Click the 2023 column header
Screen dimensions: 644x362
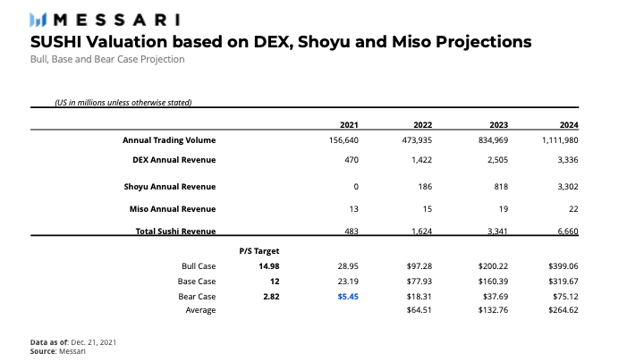498,125
